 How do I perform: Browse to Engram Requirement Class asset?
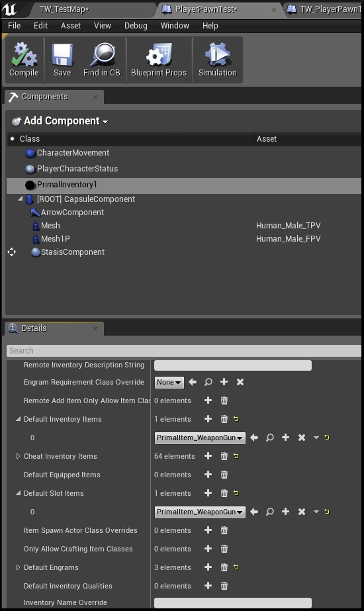tap(208, 382)
